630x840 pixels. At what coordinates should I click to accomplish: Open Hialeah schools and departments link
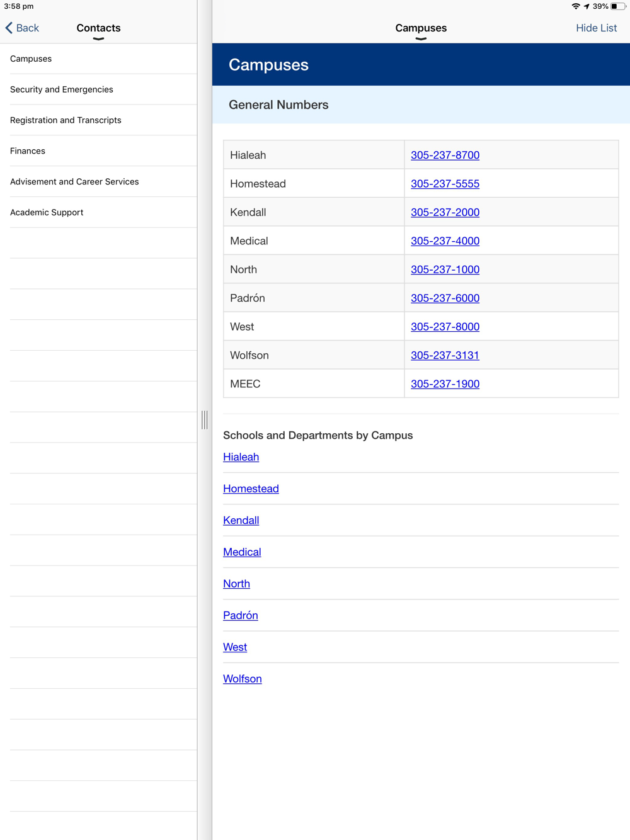241,457
